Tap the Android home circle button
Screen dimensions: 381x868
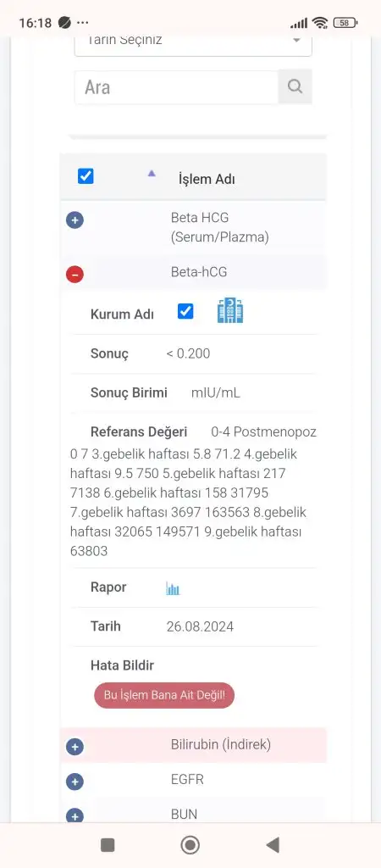pos(190,845)
